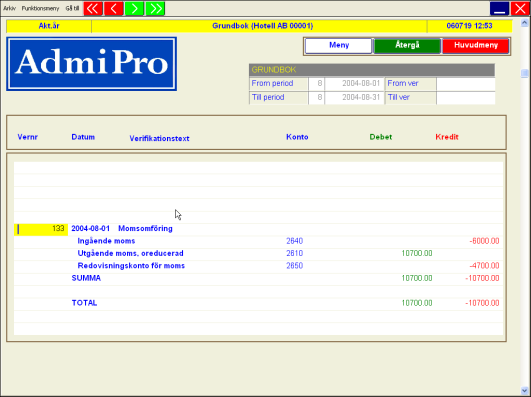531x397 pixels.
Task: Click the debit amount on Utgående moms row
Action: (x=417, y=253)
